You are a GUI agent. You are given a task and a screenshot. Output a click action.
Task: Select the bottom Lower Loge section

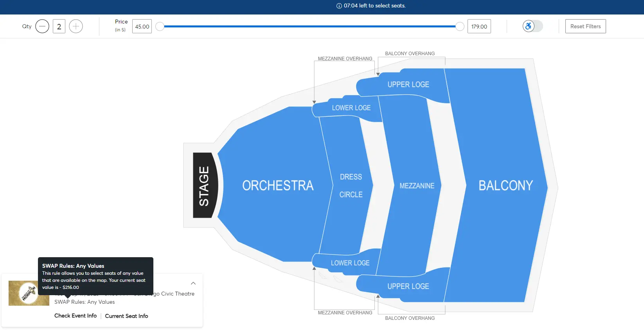pos(350,263)
